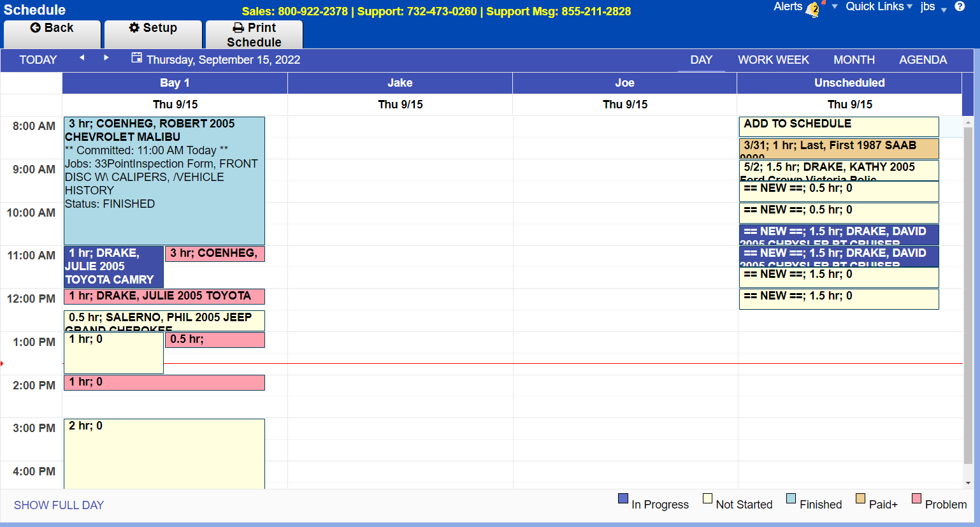Open the SALERNO, PHIL Jeep appointment
Screen dimensions: 980x527
tap(164, 321)
